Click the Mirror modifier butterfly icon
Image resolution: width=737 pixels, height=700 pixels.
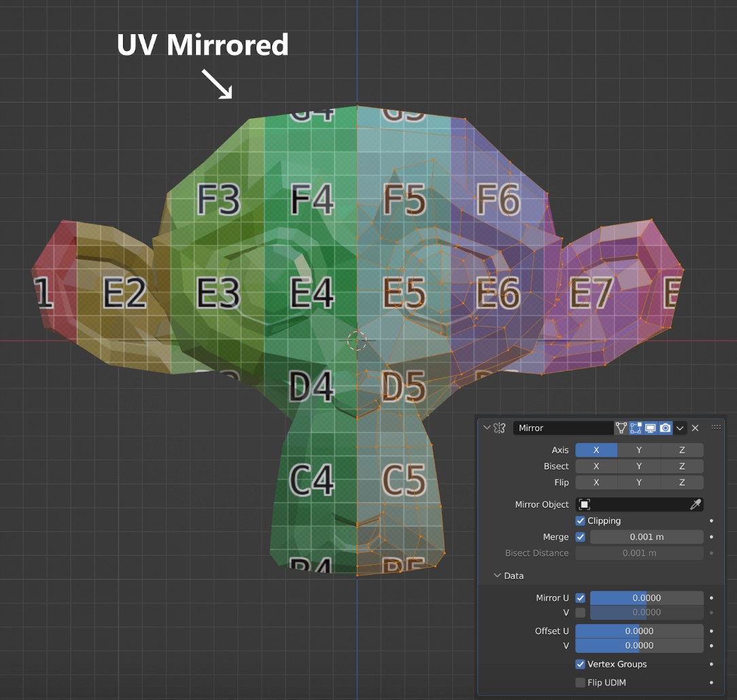pyautogui.click(x=500, y=427)
